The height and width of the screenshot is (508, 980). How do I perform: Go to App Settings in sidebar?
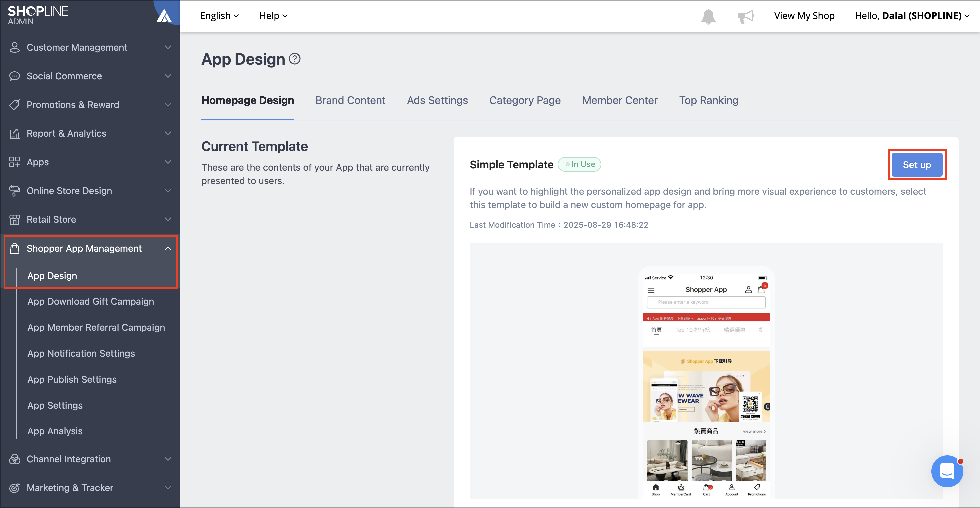click(55, 406)
